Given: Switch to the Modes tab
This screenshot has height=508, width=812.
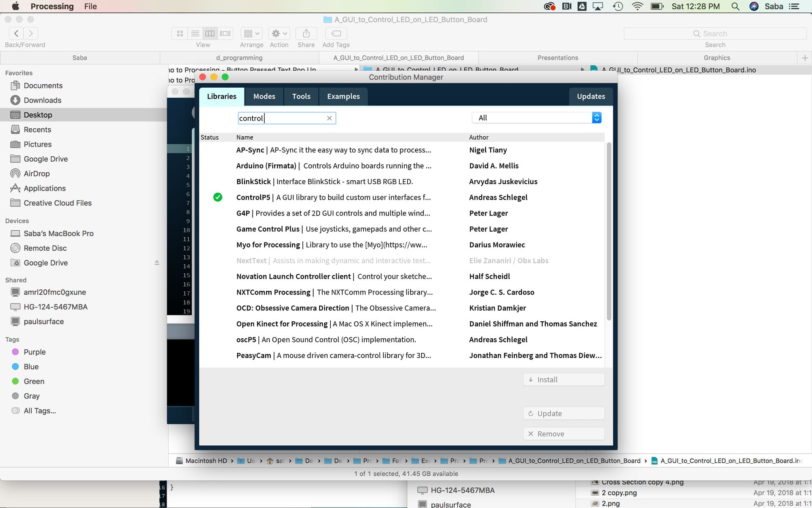Looking at the screenshot, I should pyautogui.click(x=264, y=97).
